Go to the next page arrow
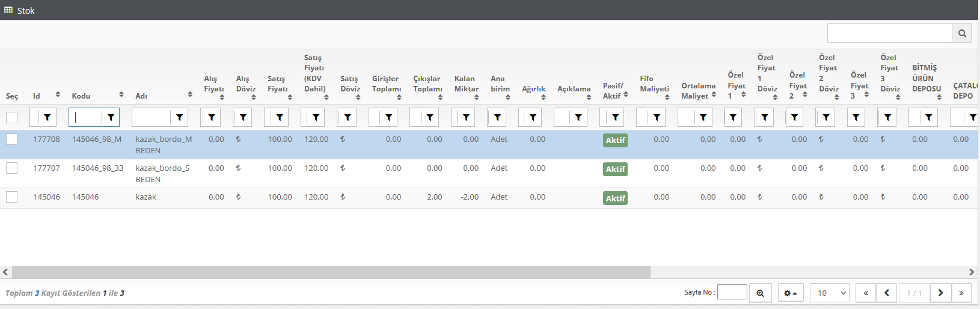The width and height of the screenshot is (980, 309). coord(940,293)
